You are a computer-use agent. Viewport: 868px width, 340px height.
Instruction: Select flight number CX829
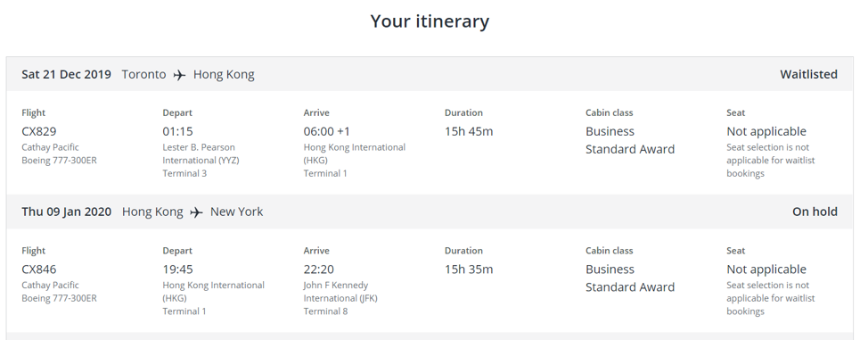[x=38, y=131]
